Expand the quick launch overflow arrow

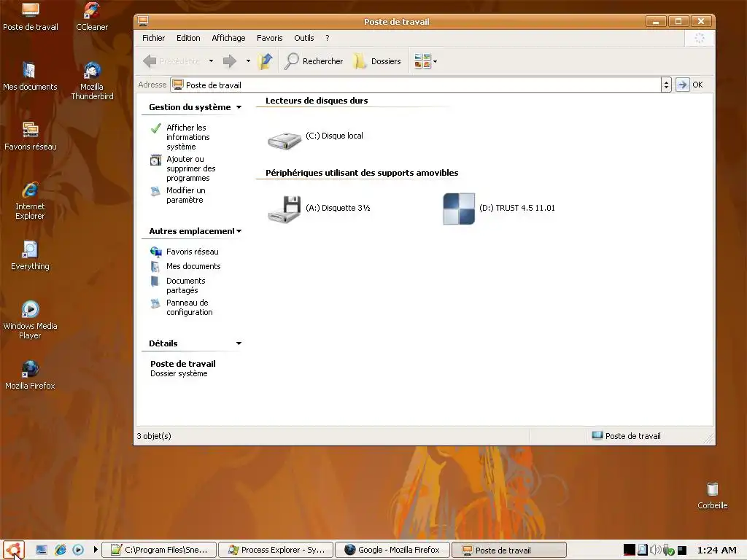point(96,550)
